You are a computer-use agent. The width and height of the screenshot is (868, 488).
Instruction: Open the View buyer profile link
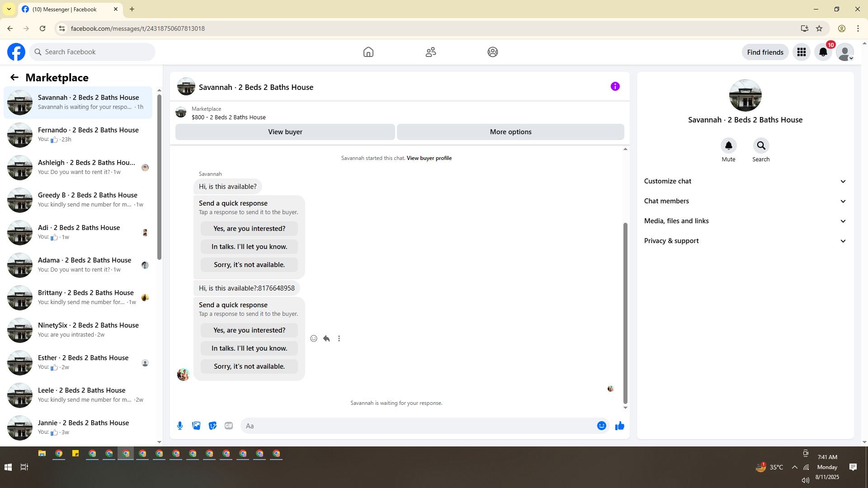[429, 158]
